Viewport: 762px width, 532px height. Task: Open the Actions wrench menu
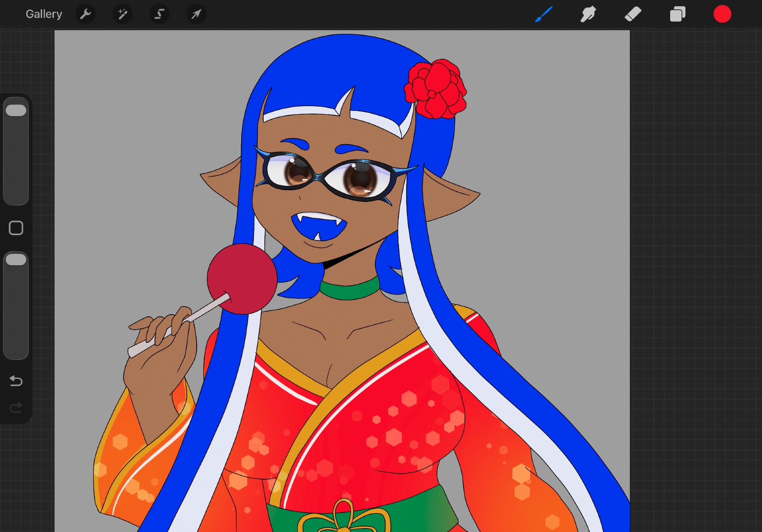pos(86,14)
